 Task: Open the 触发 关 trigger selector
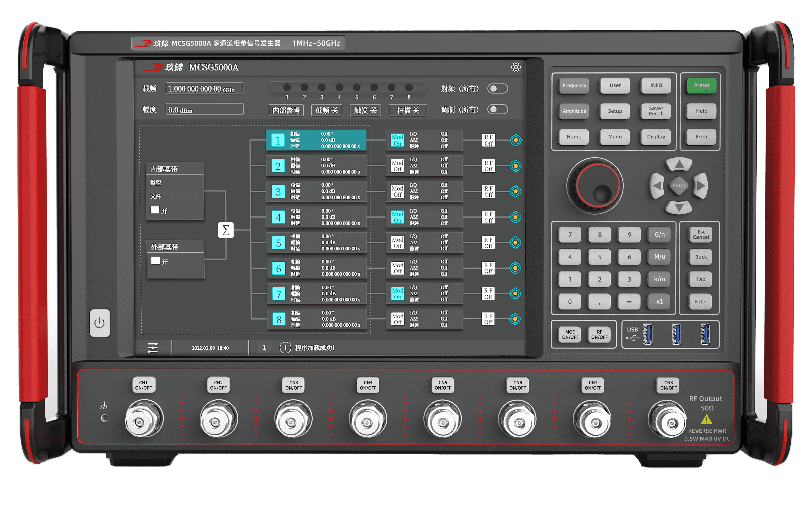click(x=365, y=110)
